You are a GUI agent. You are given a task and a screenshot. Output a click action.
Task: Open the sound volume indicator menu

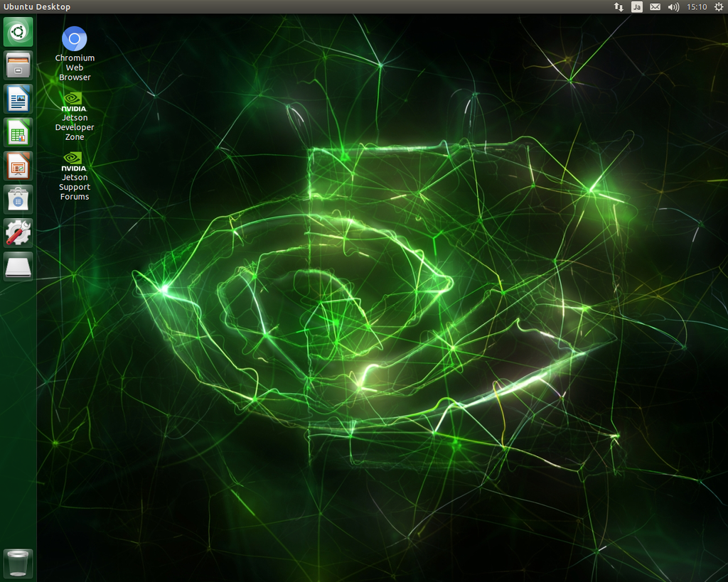674,7
